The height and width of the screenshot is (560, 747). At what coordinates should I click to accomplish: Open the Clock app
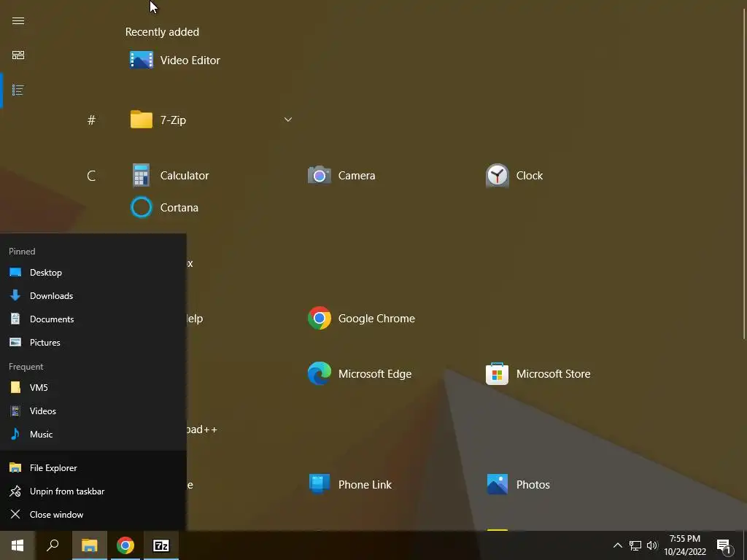[514, 175]
